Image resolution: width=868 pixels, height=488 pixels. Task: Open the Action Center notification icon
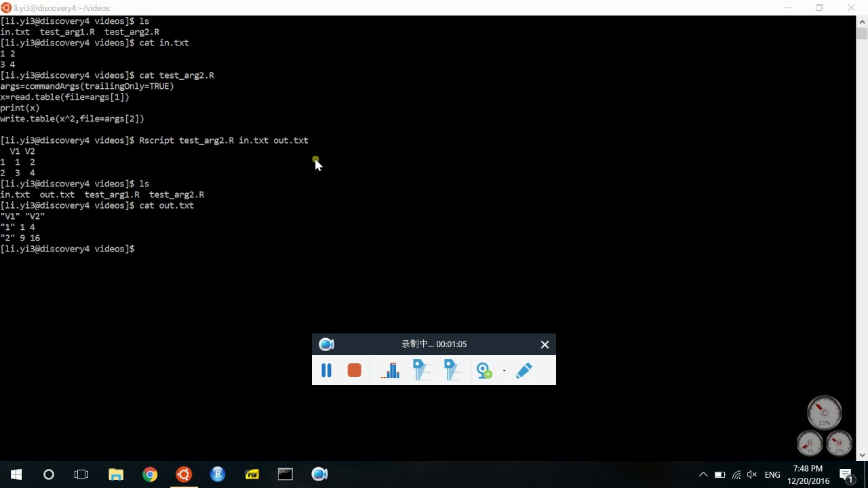(846, 474)
